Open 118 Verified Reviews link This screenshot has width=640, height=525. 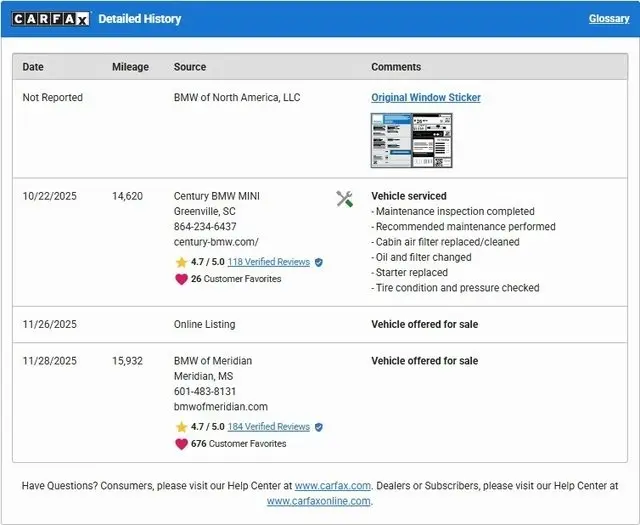click(x=268, y=262)
